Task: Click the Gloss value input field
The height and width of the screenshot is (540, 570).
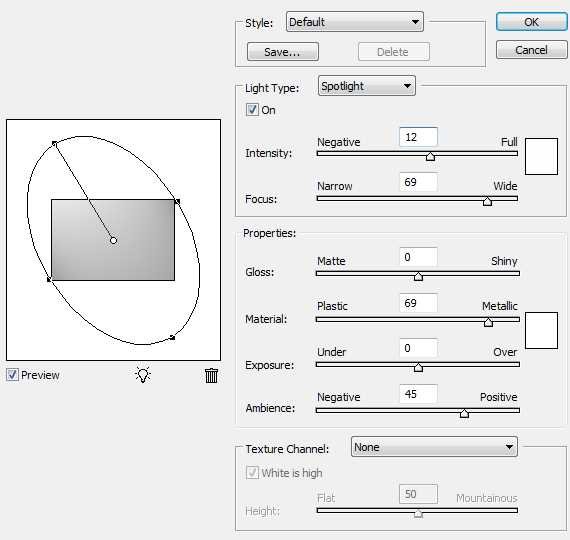Action: click(x=418, y=257)
